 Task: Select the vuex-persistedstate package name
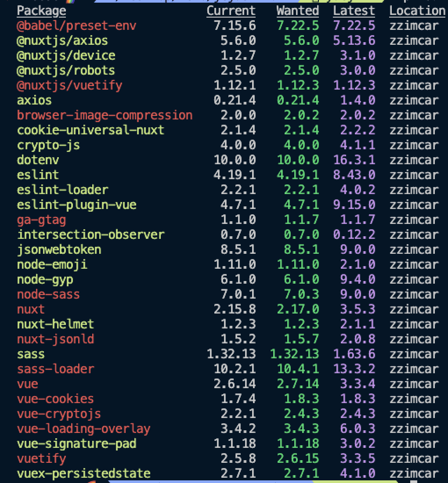(83, 473)
